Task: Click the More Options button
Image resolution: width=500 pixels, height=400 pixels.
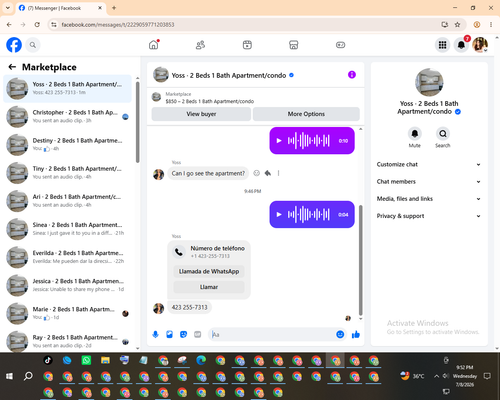Action: pyautogui.click(x=306, y=114)
